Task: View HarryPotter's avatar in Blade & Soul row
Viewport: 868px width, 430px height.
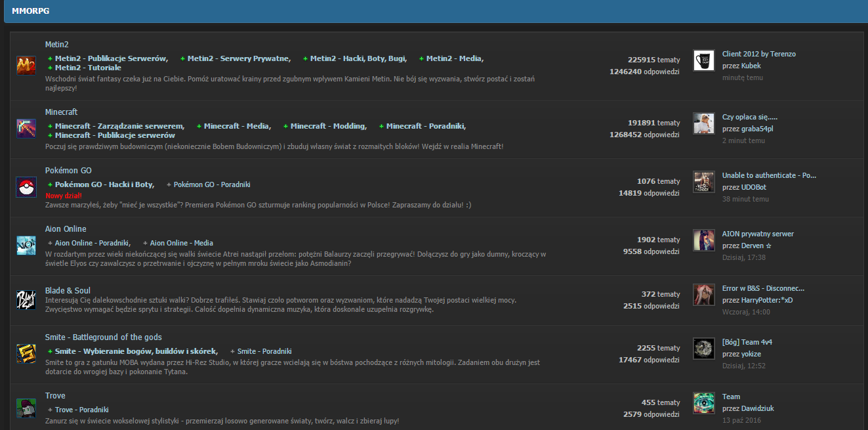Action: click(x=704, y=295)
